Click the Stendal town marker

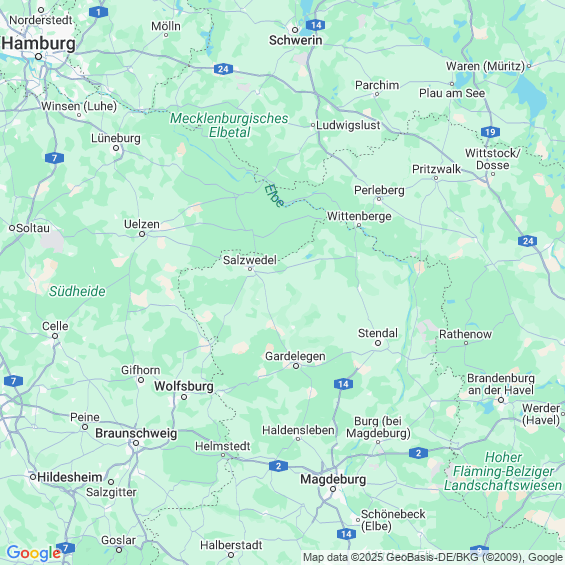[x=378, y=343]
